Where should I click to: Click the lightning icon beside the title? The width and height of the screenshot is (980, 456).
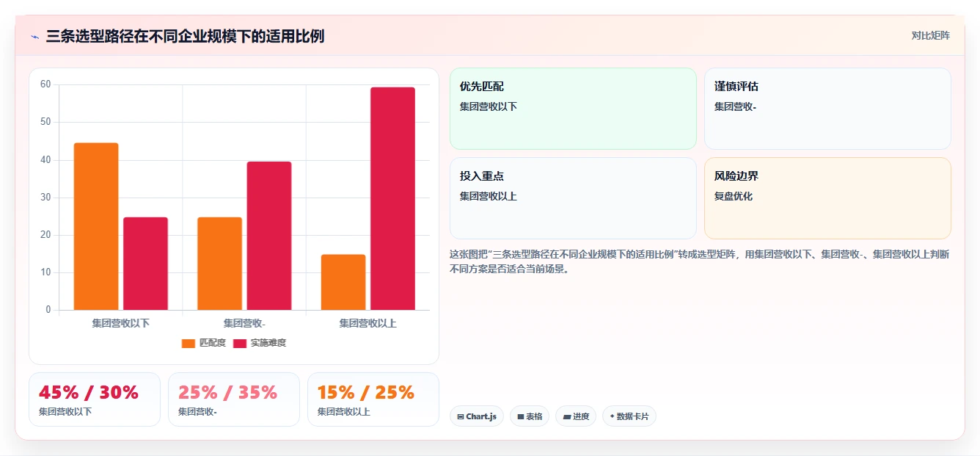(x=35, y=36)
